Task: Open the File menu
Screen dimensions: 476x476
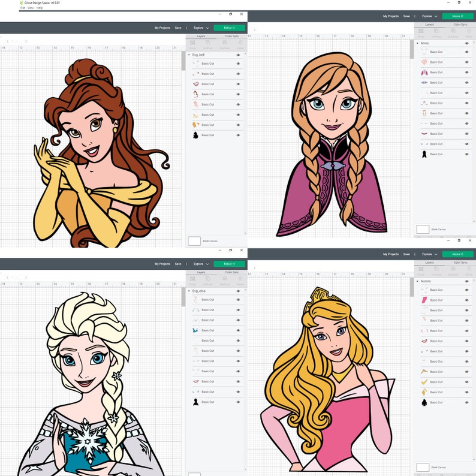Action: point(23,8)
